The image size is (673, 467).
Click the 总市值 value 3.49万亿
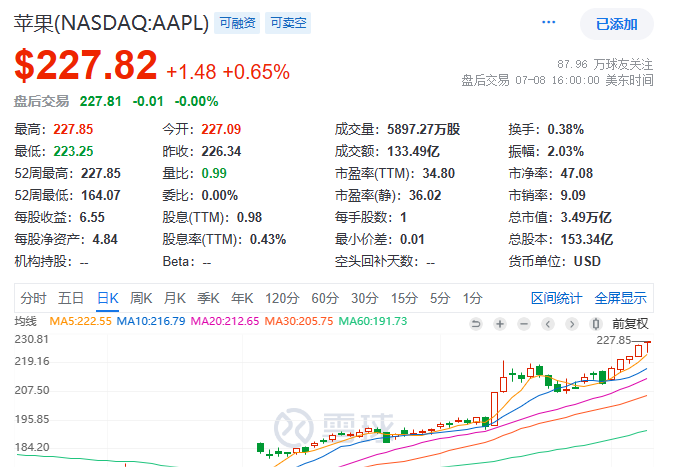point(586,217)
